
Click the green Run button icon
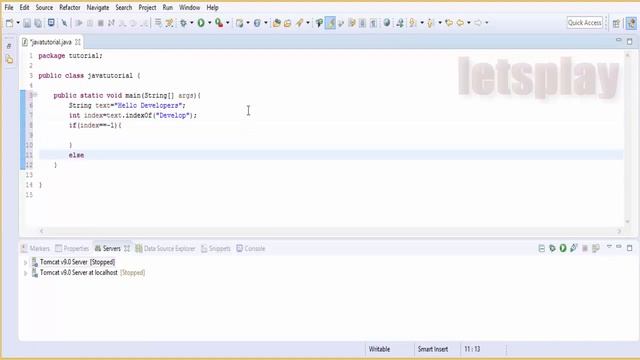[x=201, y=23]
